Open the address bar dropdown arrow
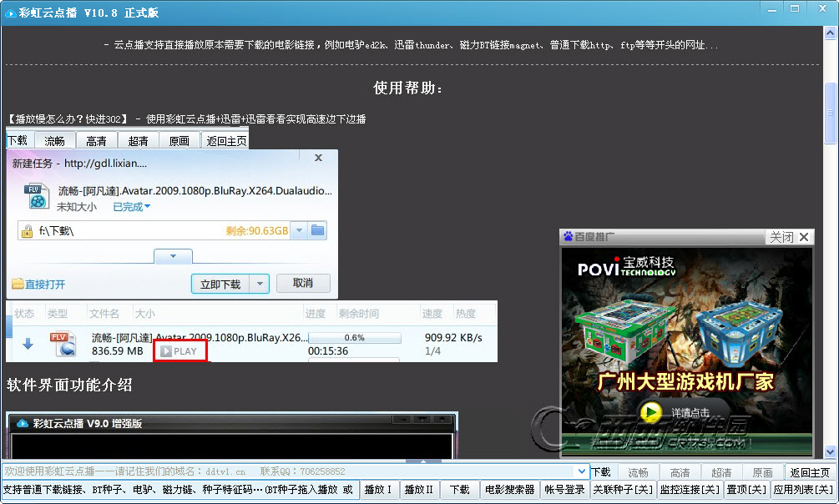This screenshot has height=504, width=839. tap(581, 471)
